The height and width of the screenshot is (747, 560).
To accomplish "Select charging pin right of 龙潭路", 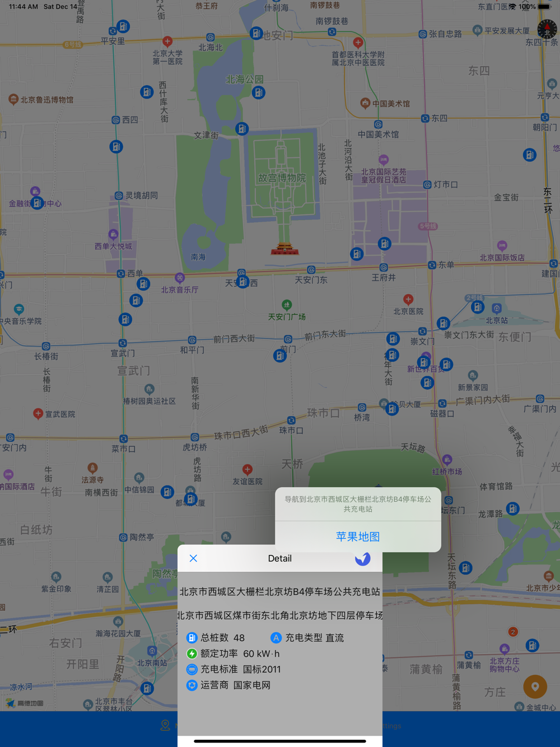I will 512,508.
